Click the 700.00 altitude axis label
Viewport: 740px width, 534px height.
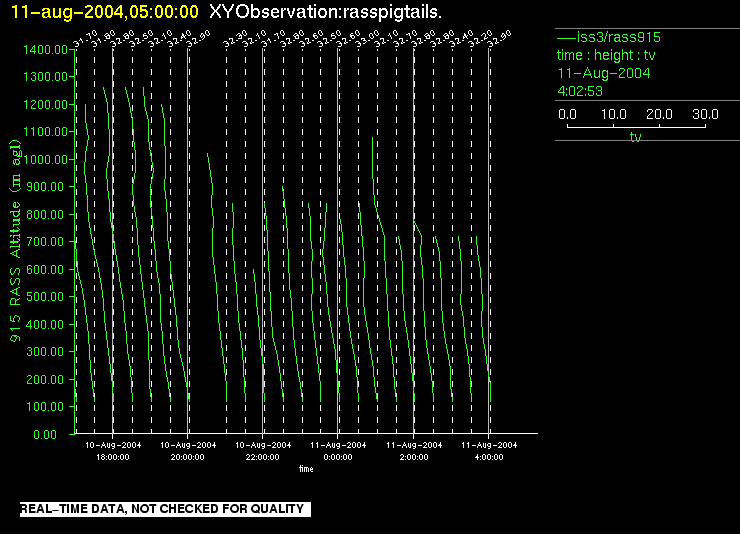pyautogui.click(x=46, y=242)
